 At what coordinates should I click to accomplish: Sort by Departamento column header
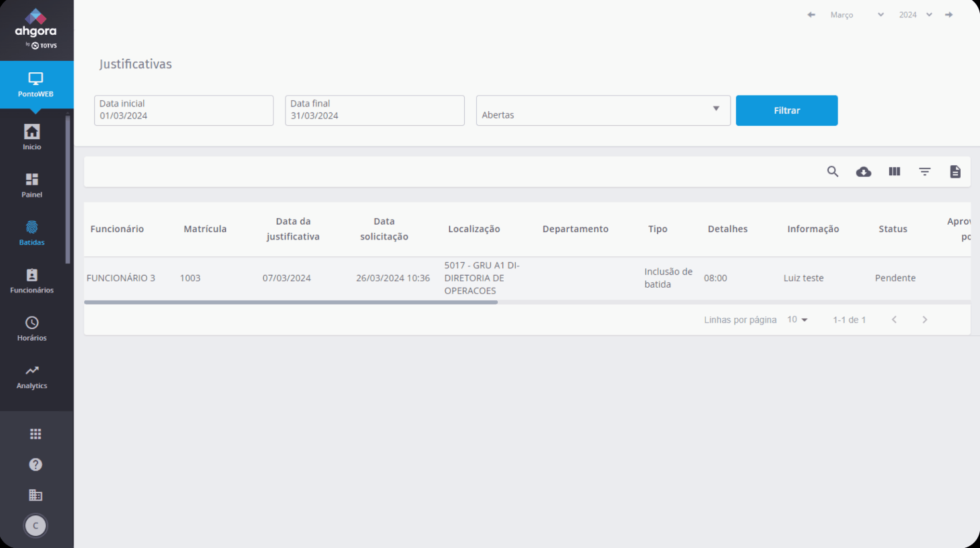(575, 229)
